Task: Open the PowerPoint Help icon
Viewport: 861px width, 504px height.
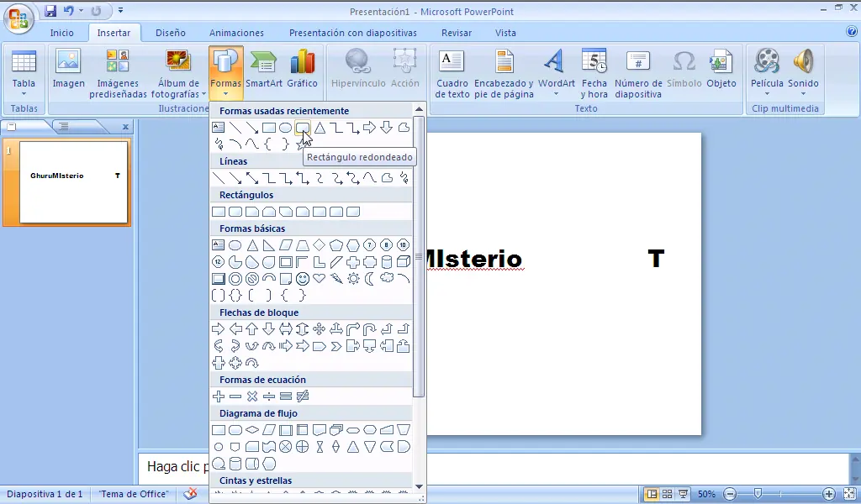Action: (852, 32)
